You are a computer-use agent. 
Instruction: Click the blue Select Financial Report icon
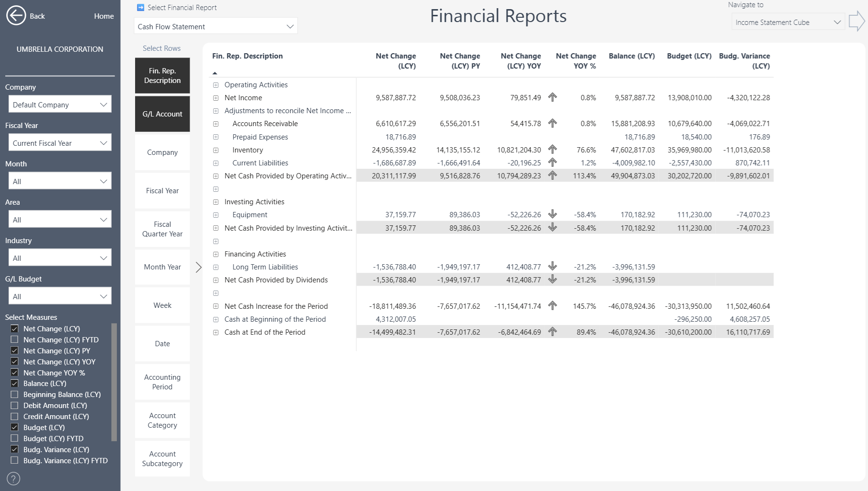click(140, 8)
